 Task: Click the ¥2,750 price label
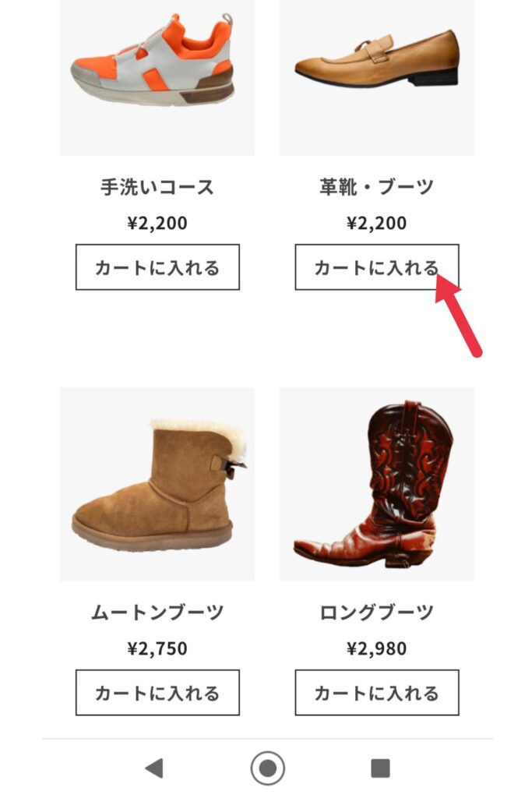(157, 648)
